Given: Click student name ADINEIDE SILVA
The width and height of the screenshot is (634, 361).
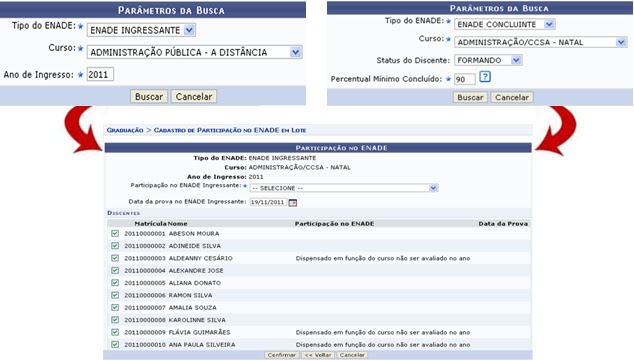Looking at the screenshot, I should tap(194, 246).
